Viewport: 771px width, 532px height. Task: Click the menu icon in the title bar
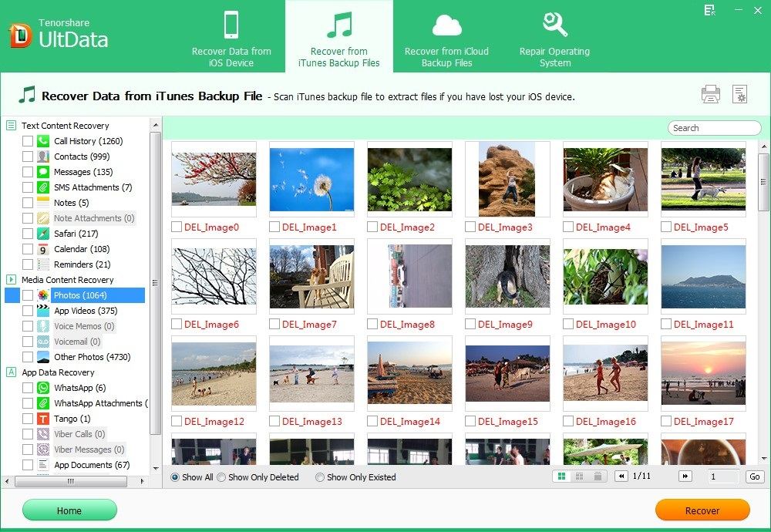pyautogui.click(x=709, y=10)
